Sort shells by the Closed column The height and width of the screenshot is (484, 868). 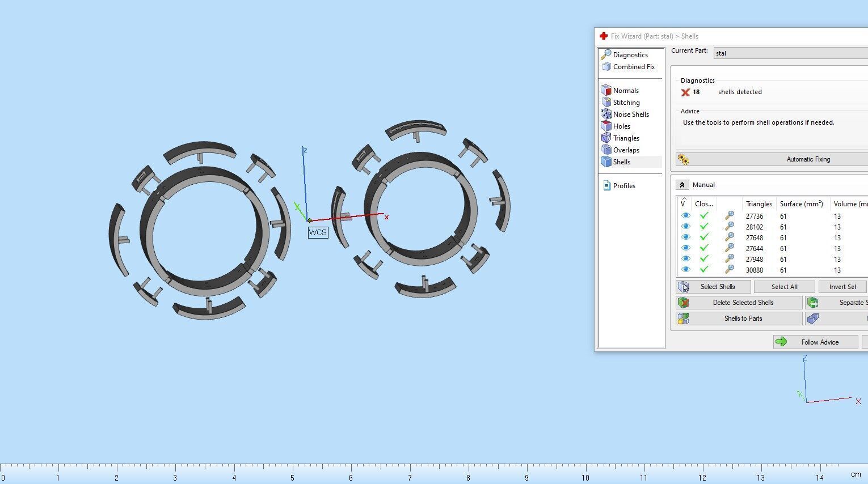click(x=704, y=204)
